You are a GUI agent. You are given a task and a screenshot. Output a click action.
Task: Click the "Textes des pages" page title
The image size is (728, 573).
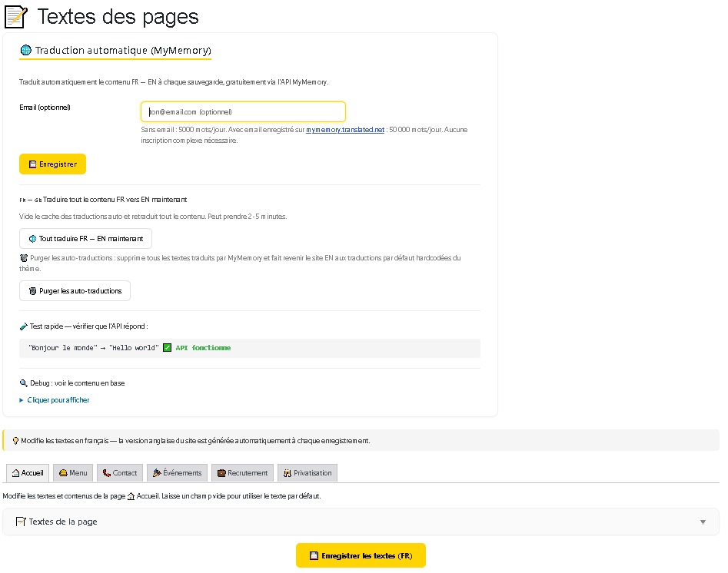click(x=118, y=17)
